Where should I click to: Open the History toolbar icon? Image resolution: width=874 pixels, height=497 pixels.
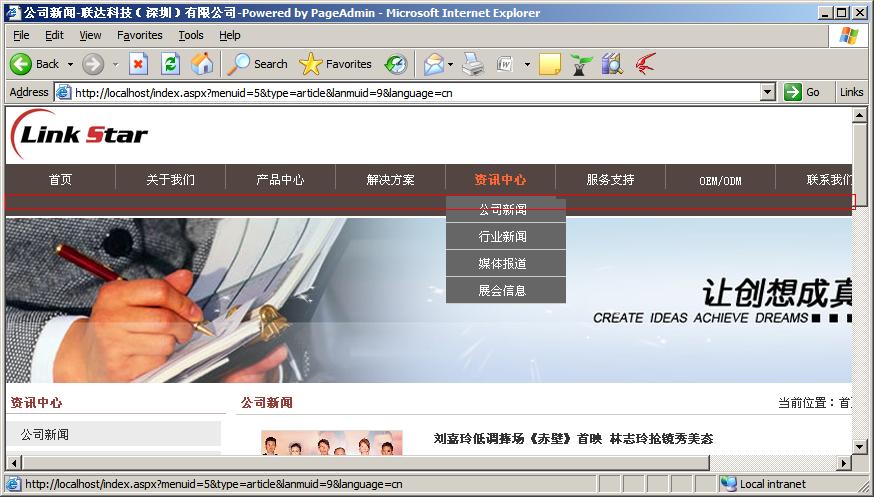tap(396, 64)
